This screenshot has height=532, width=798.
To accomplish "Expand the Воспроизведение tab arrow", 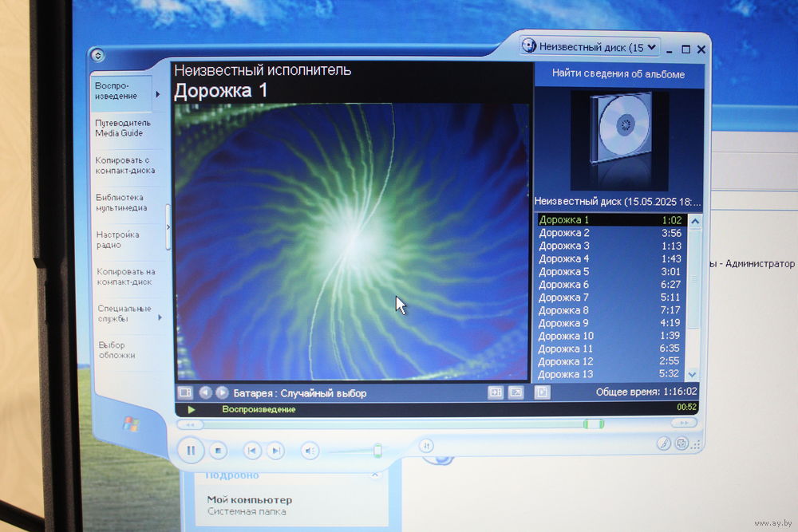I will [x=158, y=94].
